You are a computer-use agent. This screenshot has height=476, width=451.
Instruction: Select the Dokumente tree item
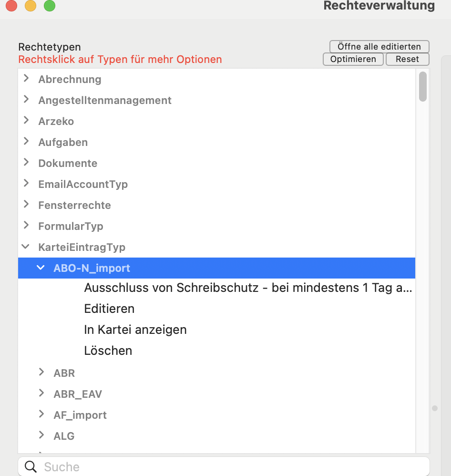(x=68, y=163)
